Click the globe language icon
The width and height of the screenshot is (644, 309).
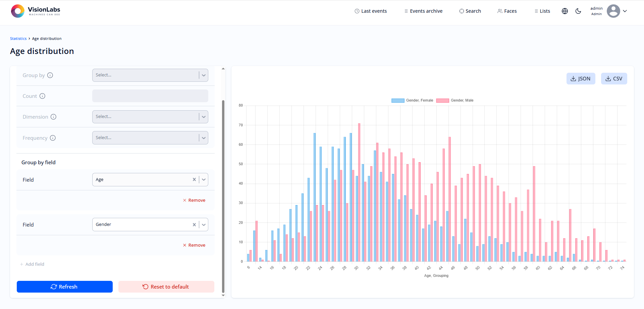click(x=565, y=11)
